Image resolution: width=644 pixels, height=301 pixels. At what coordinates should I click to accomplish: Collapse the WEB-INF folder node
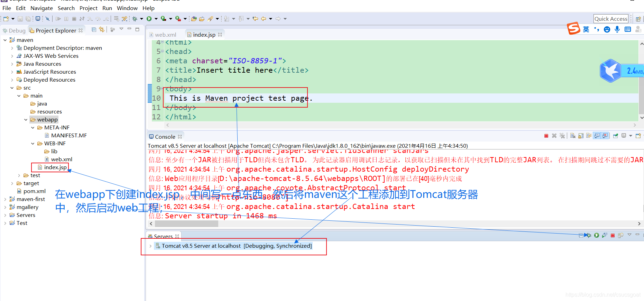[x=33, y=144]
